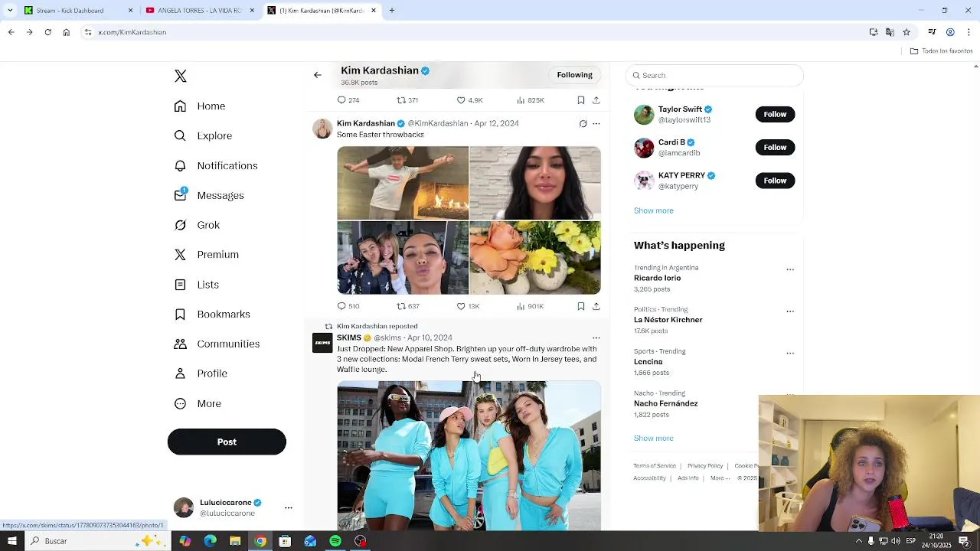
Task: Click Grok explain icon on Easter post
Action: click(x=583, y=123)
